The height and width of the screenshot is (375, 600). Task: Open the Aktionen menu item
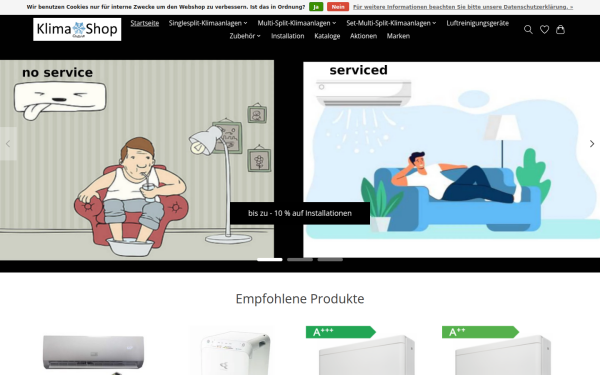(x=363, y=36)
